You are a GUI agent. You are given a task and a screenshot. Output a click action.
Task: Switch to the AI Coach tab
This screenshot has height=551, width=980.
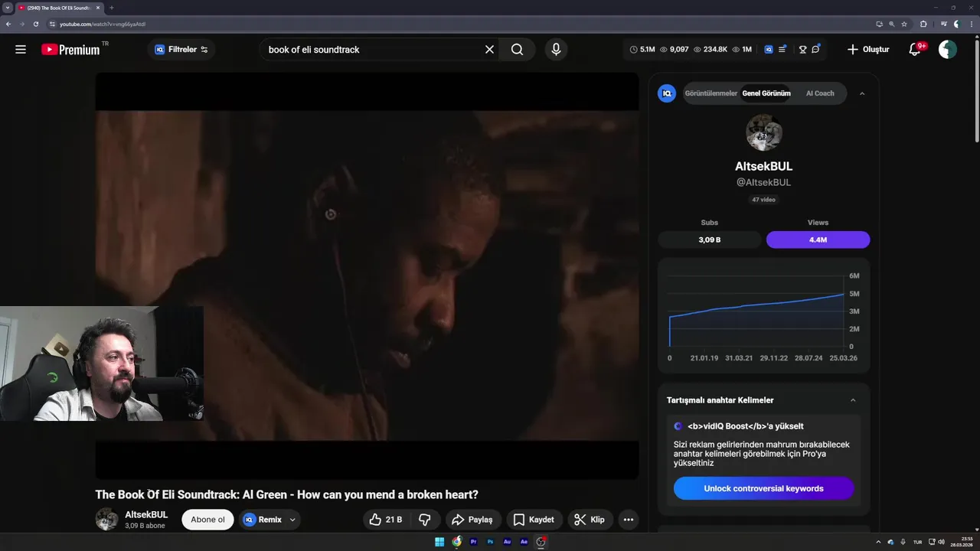coord(820,93)
